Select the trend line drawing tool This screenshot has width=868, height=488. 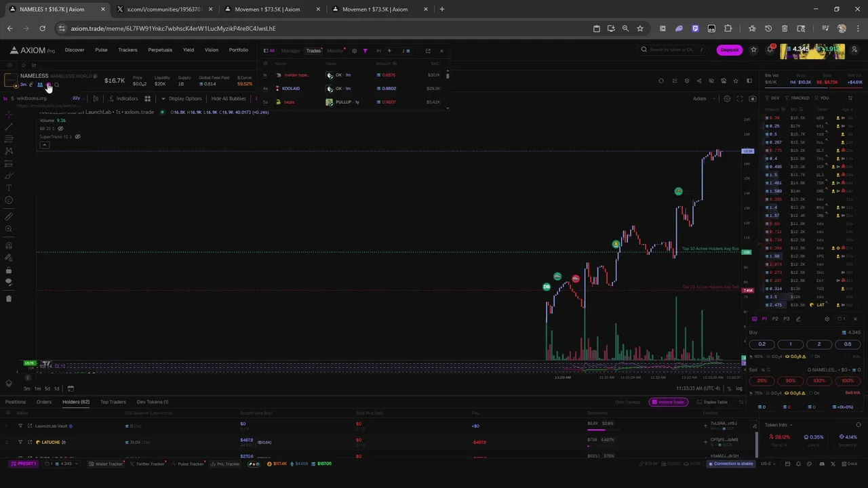[9, 126]
